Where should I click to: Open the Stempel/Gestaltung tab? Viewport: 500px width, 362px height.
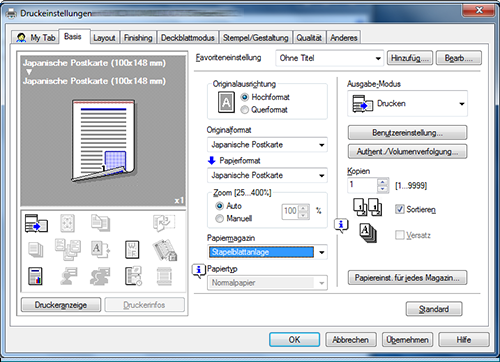click(x=256, y=38)
